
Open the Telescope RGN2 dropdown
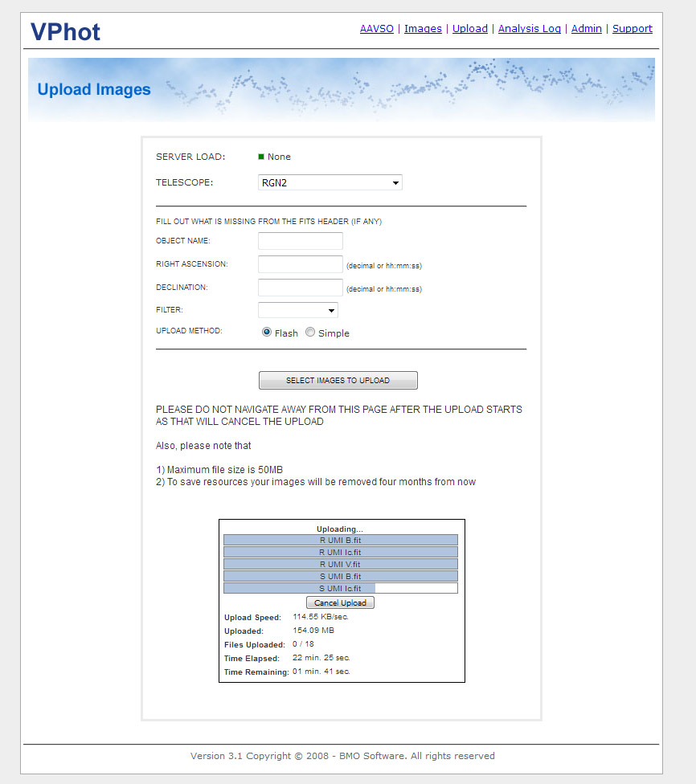(x=330, y=183)
